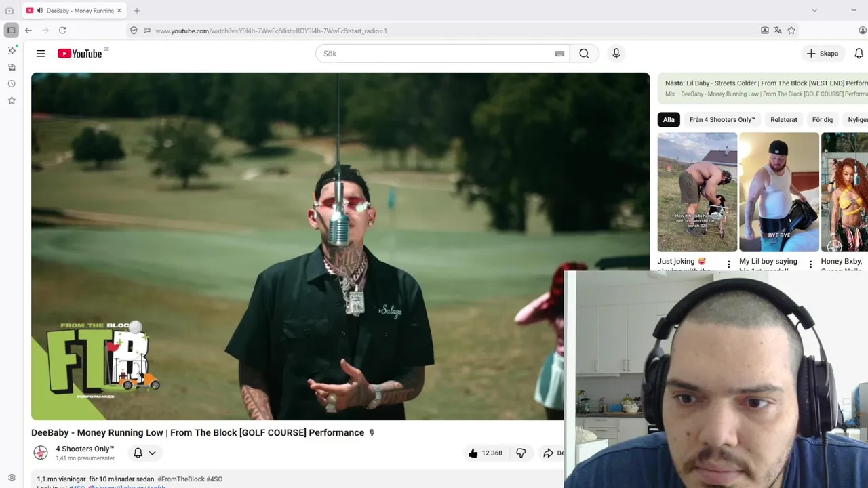Image resolution: width=868 pixels, height=488 pixels.
Task: Expand notification options next to subscription bell
Action: 153,453
